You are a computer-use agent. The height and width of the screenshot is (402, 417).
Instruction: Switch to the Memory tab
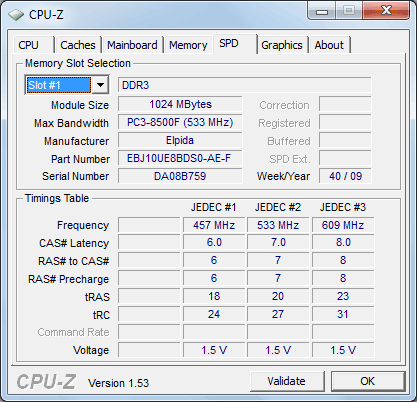pyautogui.click(x=188, y=45)
